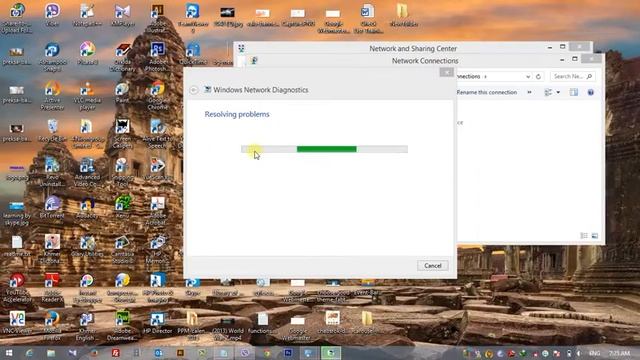Open the Adobe Acrobat desktop shortcut
Viewport: 640px width, 360px height.
pyautogui.click(x=158, y=210)
